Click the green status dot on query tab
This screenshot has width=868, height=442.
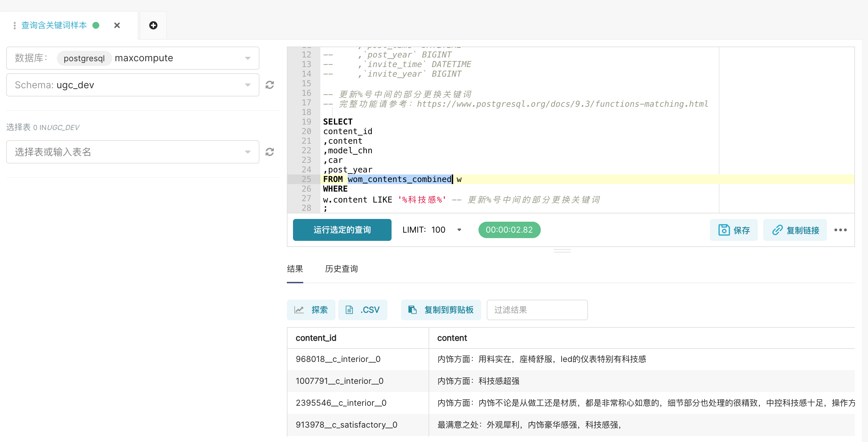click(96, 25)
